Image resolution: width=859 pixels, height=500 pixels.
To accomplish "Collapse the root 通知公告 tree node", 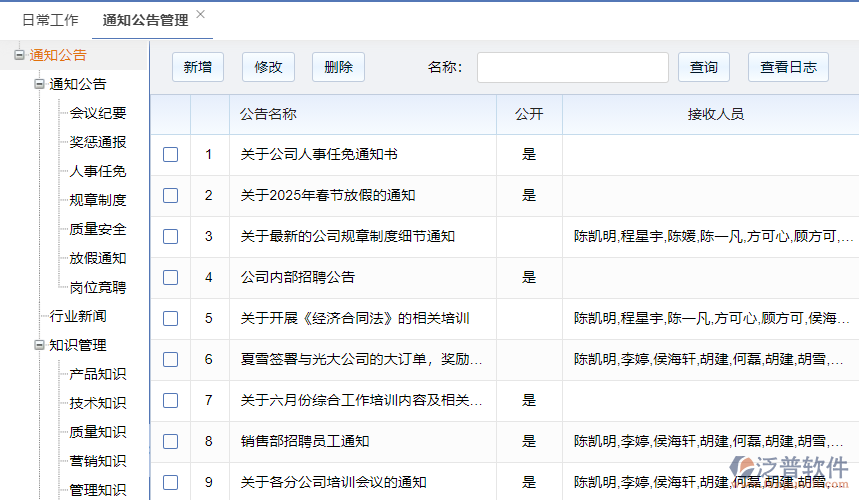I will (x=19, y=56).
